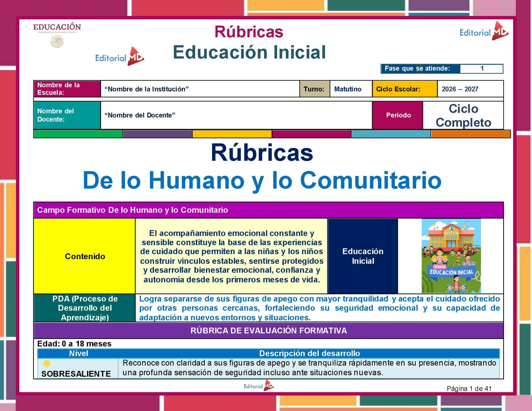
Task: Click the Editorial MD logo beside the title
Action: pos(119,57)
